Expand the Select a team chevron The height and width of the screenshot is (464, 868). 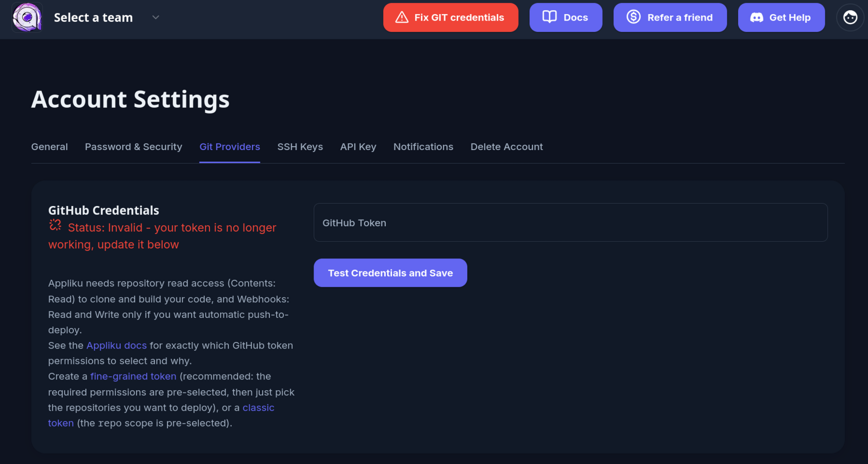(x=155, y=17)
